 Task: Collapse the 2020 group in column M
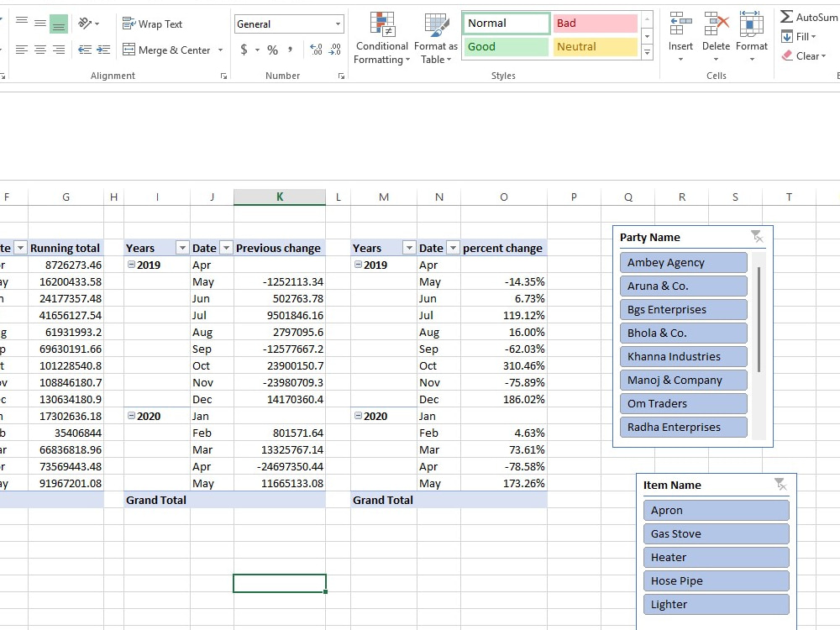(358, 416)
